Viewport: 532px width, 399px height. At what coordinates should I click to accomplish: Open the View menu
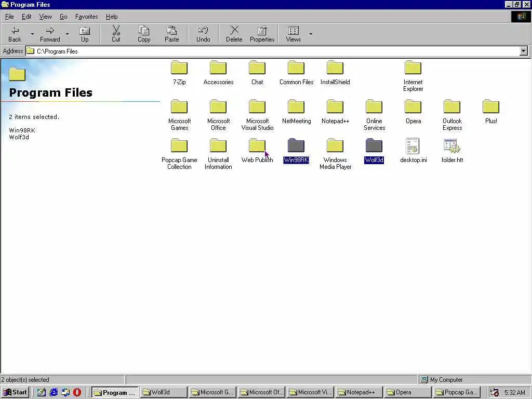pyautogui.click(x=45, y=17)
